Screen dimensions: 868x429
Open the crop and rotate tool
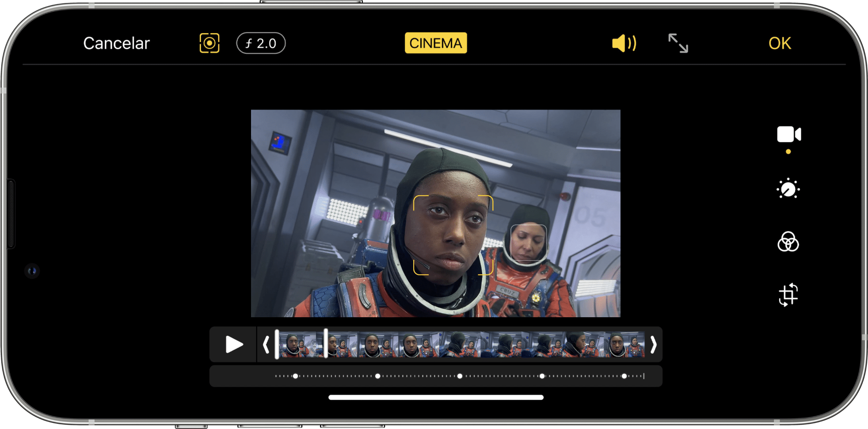788,295
